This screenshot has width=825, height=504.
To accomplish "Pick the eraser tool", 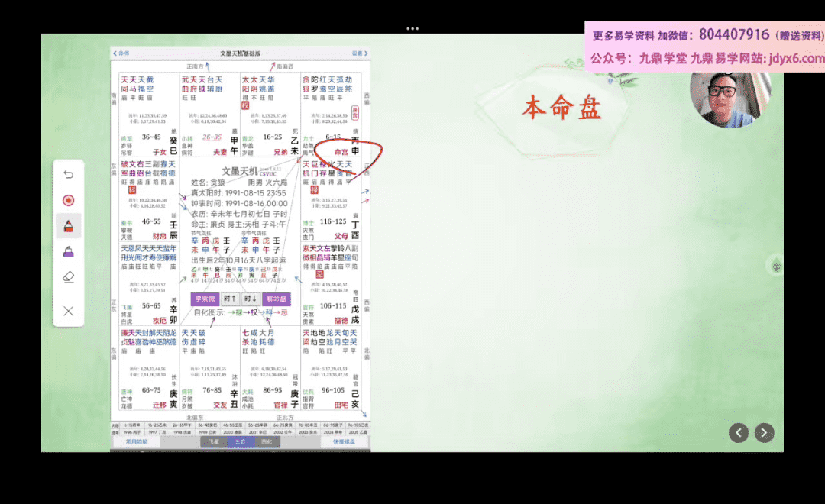I will tap(68, 277).
